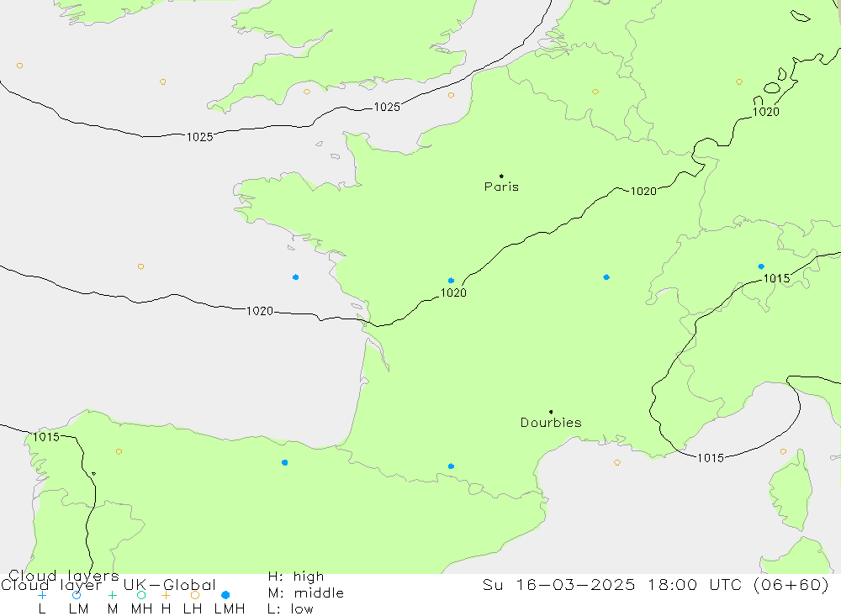The height and width of the screenshot is (616, 841).
Task: Select the LMH marker in eastern France
Action: point(606,277)
